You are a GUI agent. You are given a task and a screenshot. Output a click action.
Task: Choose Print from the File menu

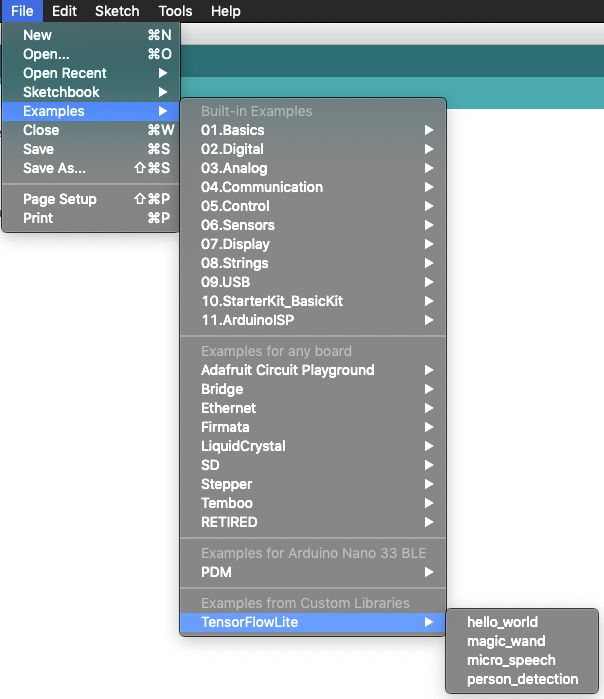pos(90,218)
